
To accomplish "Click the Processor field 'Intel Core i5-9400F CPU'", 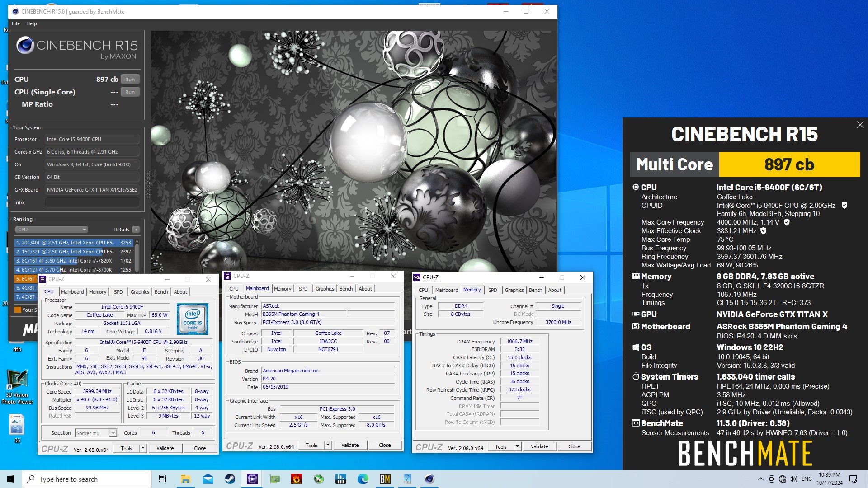I will pos(92,139).
